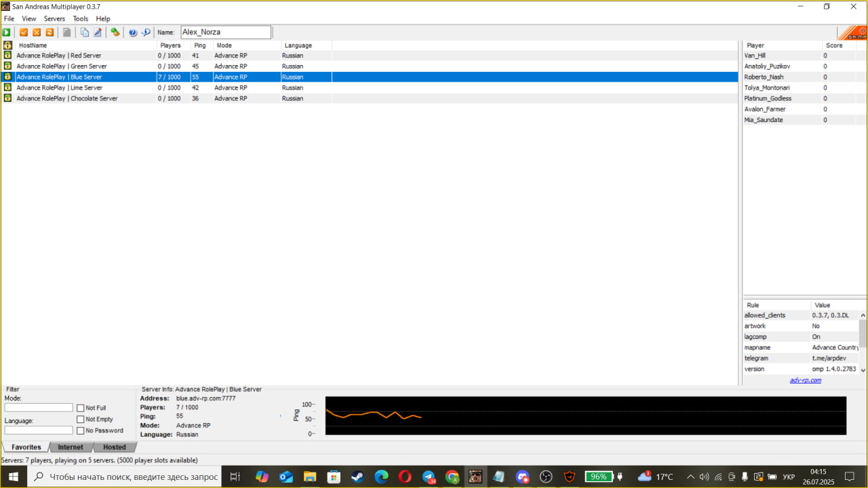Viewport: 868px width, 488px height.
Task: Click the Add Server checkmark icon
Action: point(24,32)
